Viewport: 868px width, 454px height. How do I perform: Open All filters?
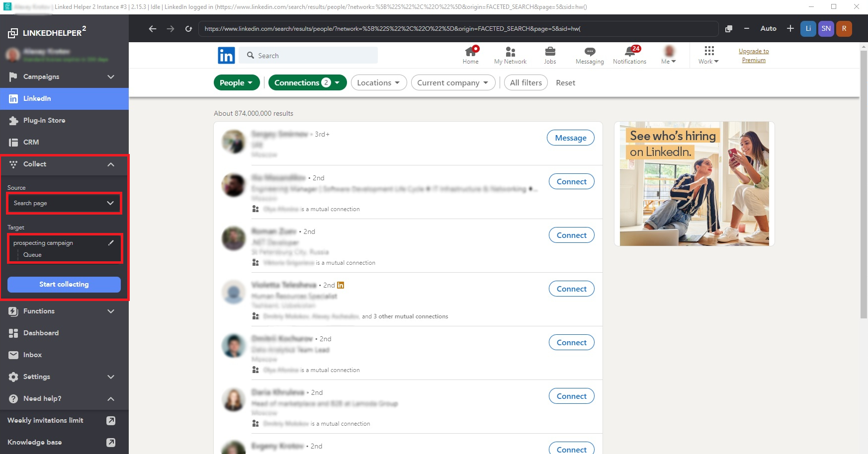pyautogui.click(x=526, y=82)
